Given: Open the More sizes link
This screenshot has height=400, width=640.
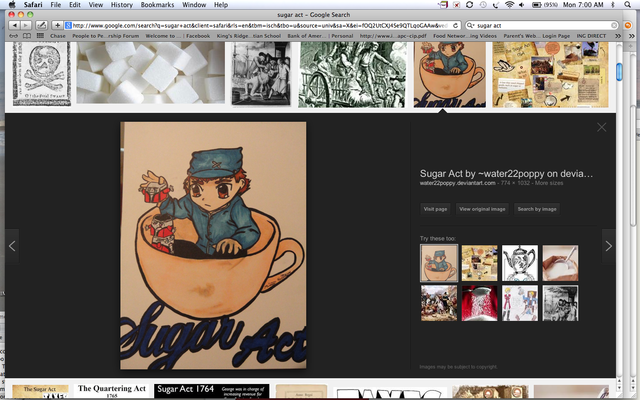Looking at the screenshot, I should tap(549, 183).
